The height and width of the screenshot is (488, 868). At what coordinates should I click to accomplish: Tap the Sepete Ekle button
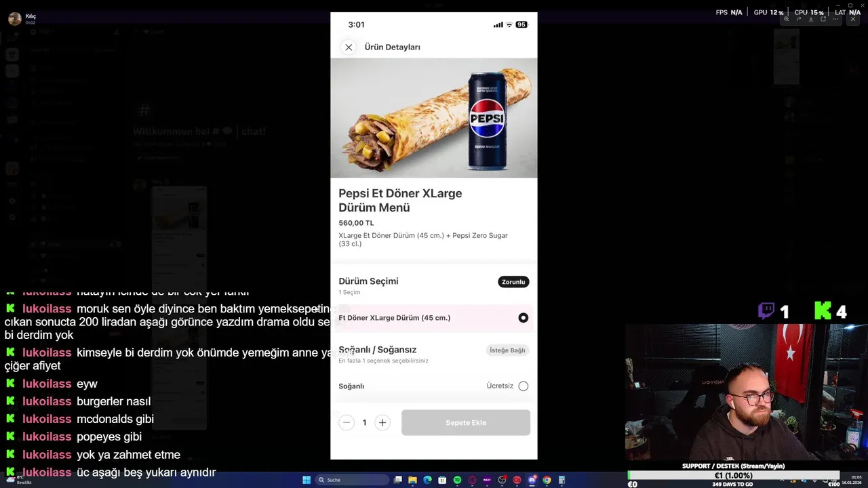click(x=466, y=422)
